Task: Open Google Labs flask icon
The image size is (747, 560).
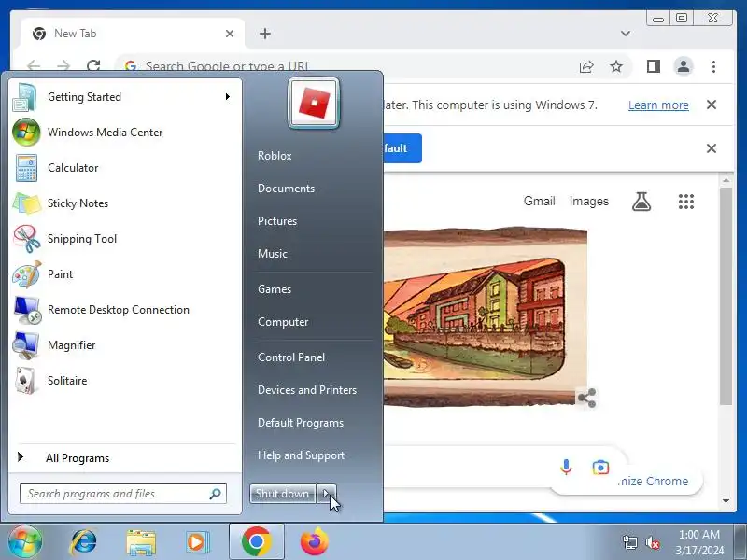Action: tap(641, 202)
